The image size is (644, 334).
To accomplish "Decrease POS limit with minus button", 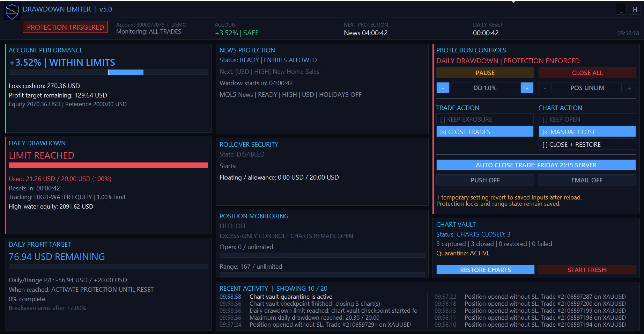I will point(545,88).
